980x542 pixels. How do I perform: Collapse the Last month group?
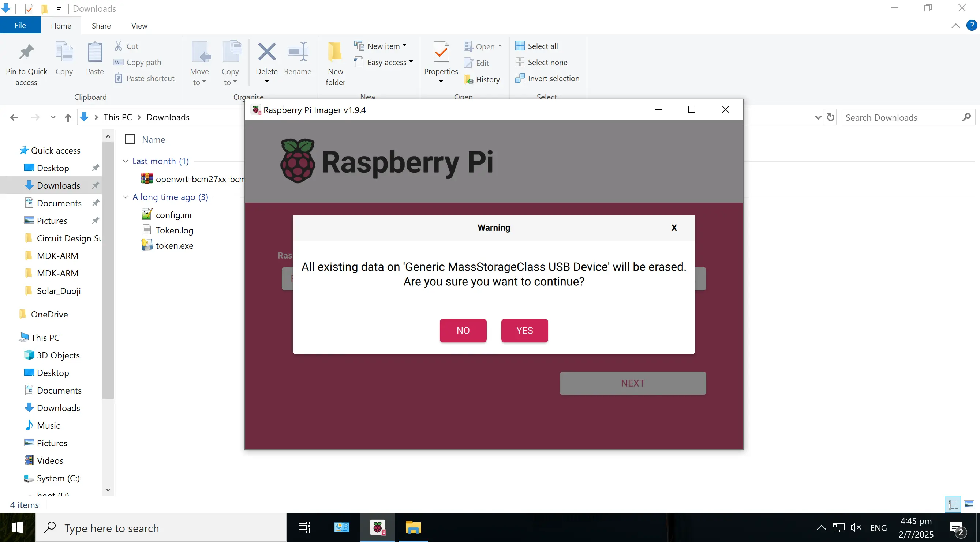point(126,161)
